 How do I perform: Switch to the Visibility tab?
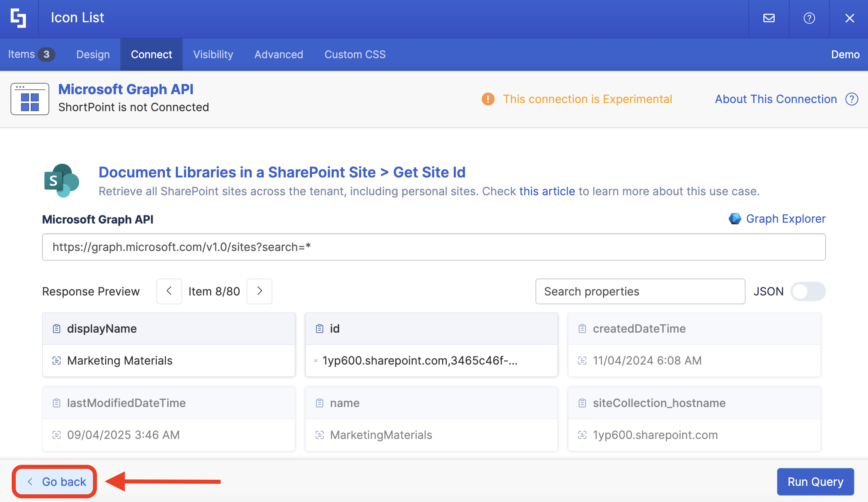(213, 55)
